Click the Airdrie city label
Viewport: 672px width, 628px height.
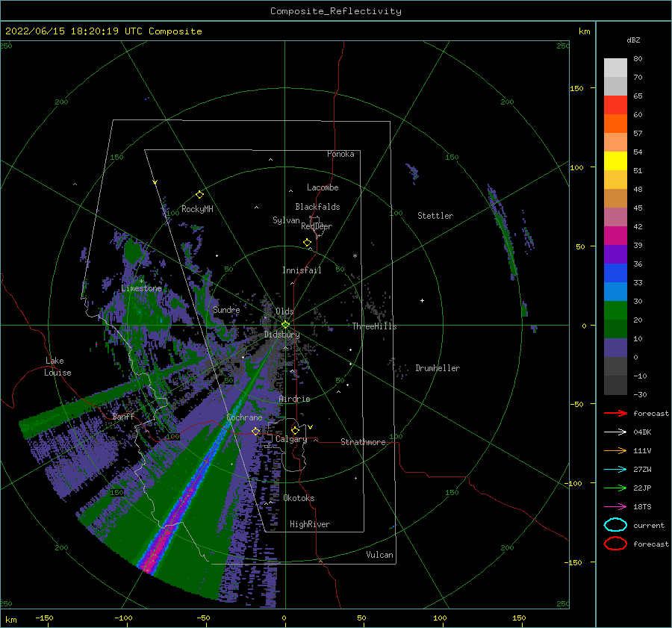pos(294,399)
